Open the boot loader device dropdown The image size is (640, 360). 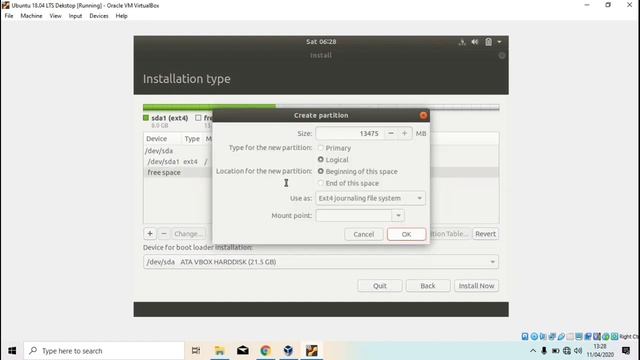point(321,262)
